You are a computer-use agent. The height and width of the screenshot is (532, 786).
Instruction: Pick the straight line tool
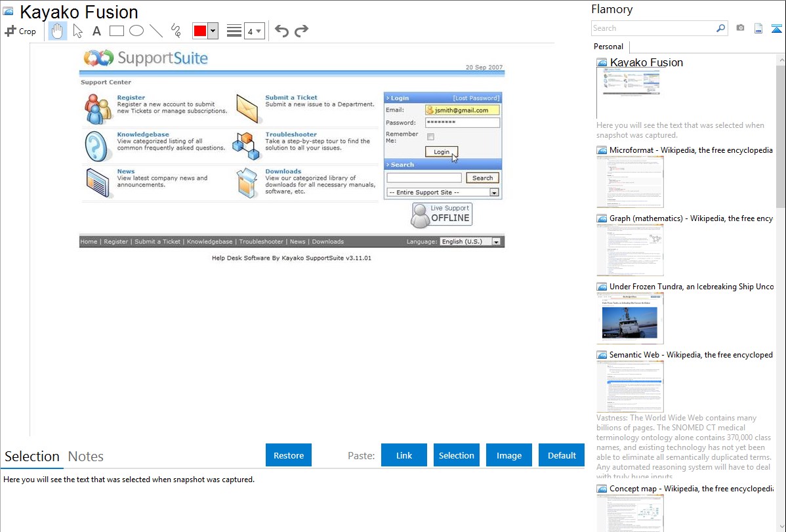[156, 31]
